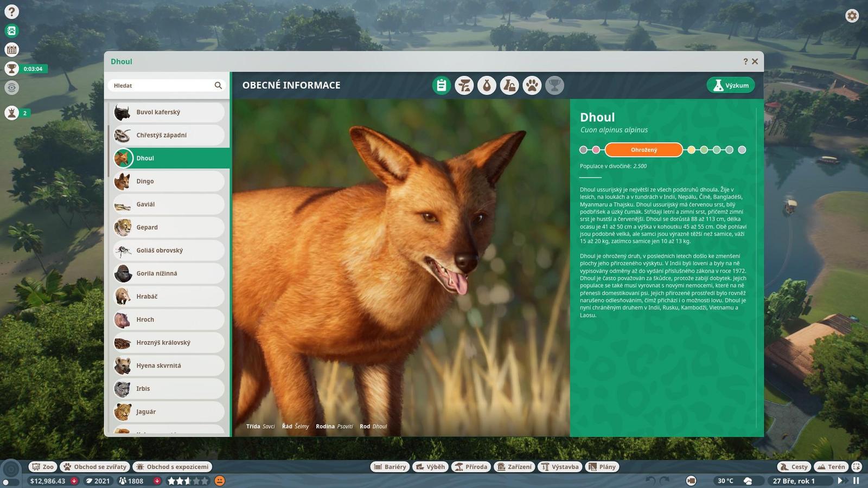Expand the guest count arrow beside 1808

pos(157,481)
